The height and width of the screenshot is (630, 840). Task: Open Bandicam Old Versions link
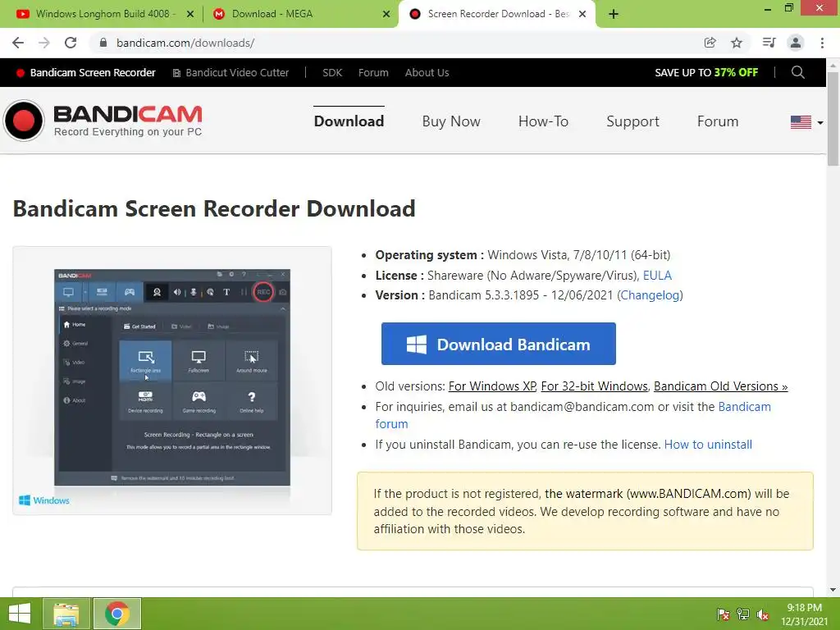pyautogui.click(x=720, y=386)
